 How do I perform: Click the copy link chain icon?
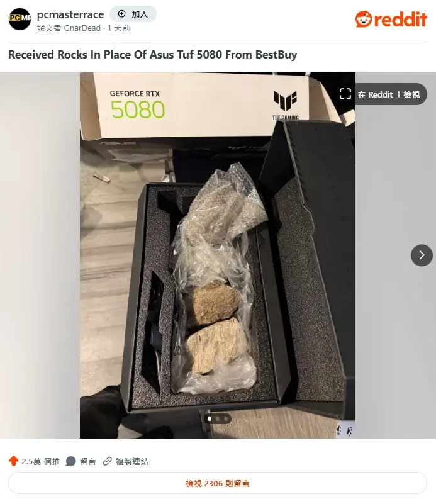pyautogui.click(x=108, y=461)
